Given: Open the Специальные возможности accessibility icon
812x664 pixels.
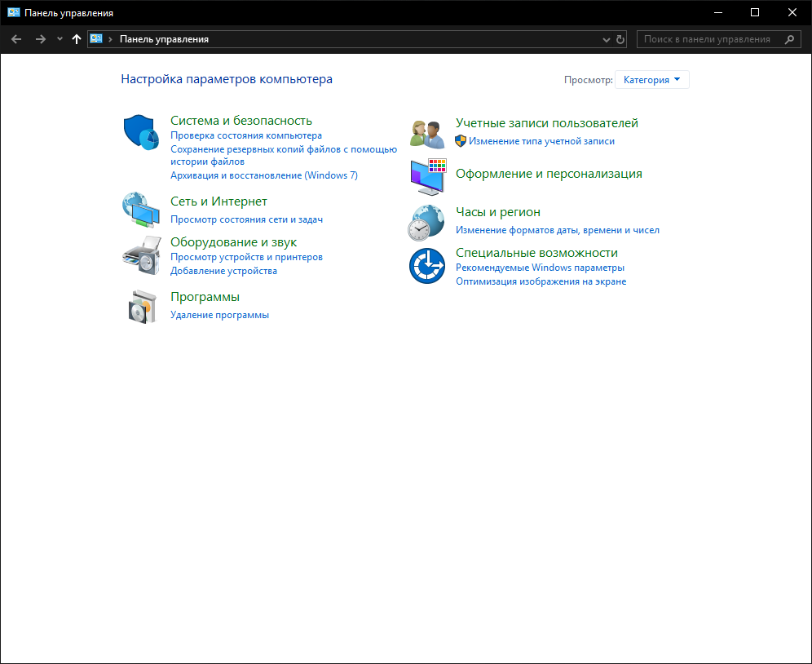Looking at the screenshot, I should (x=426, y=266).
